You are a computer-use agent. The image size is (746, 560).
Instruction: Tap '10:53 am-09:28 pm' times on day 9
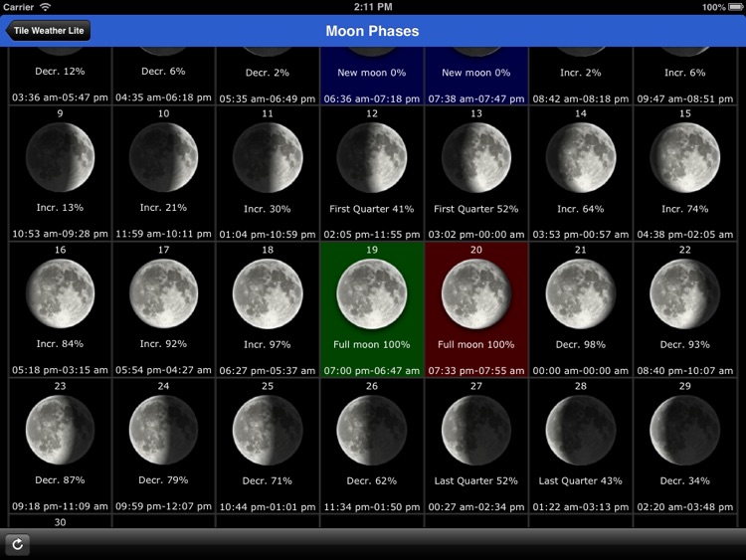[x=60, y=234]
